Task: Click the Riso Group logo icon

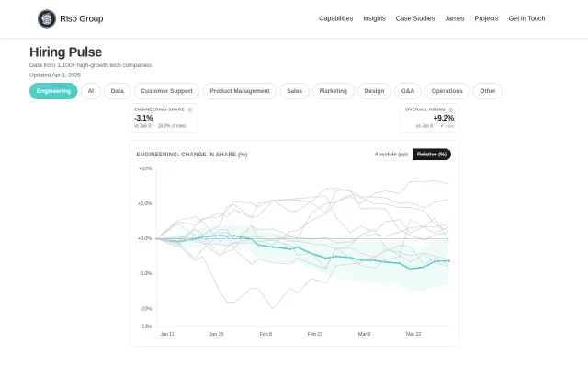Action: click(x=47, y=18)
